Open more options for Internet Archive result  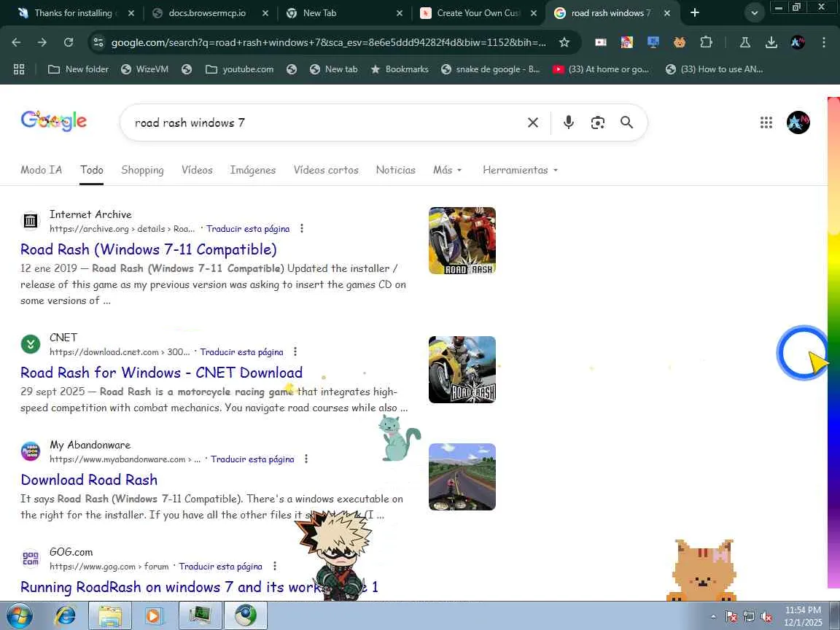click(302, 229)
